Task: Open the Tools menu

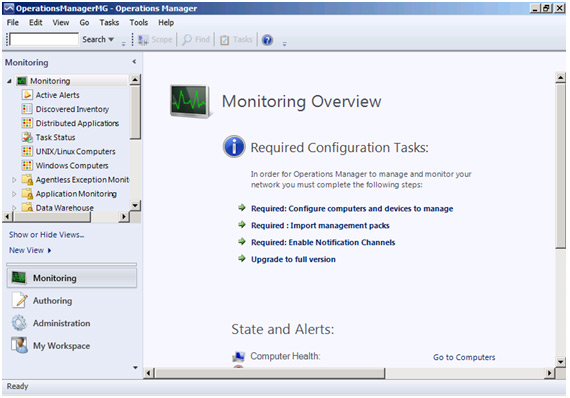Action: [139, 23]
